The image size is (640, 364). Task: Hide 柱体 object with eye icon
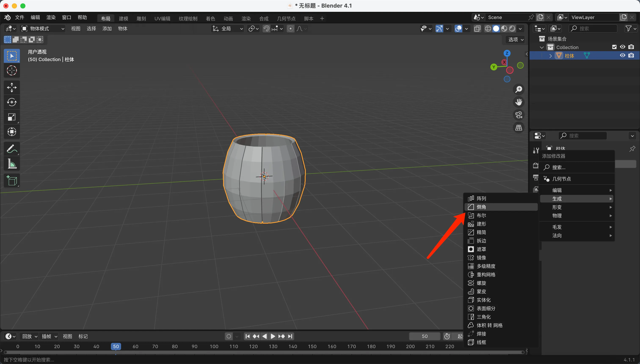point(622,56)
